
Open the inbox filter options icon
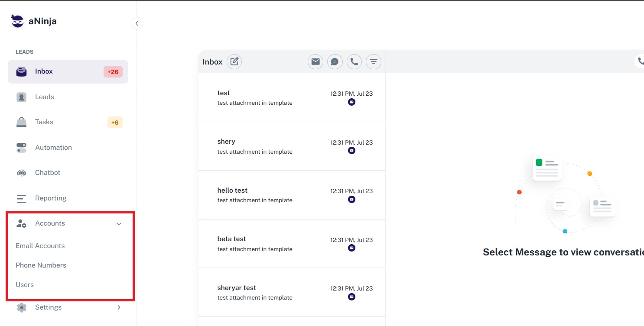[374, 62]
